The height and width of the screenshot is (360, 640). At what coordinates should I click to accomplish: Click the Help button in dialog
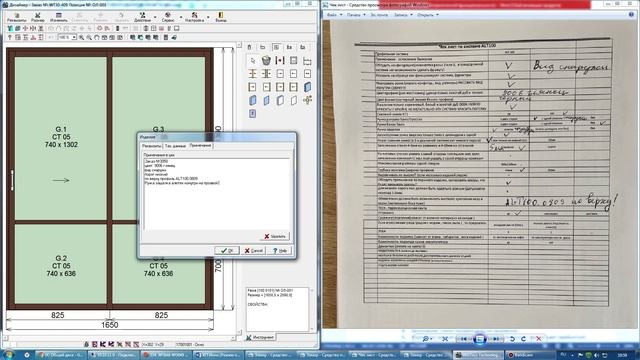tap(280, 250)
